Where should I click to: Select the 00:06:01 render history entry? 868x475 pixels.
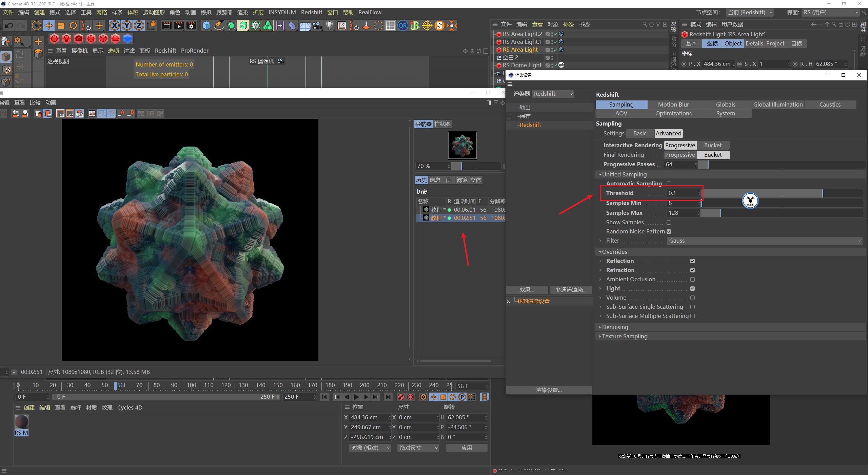(x=464, y=209)
